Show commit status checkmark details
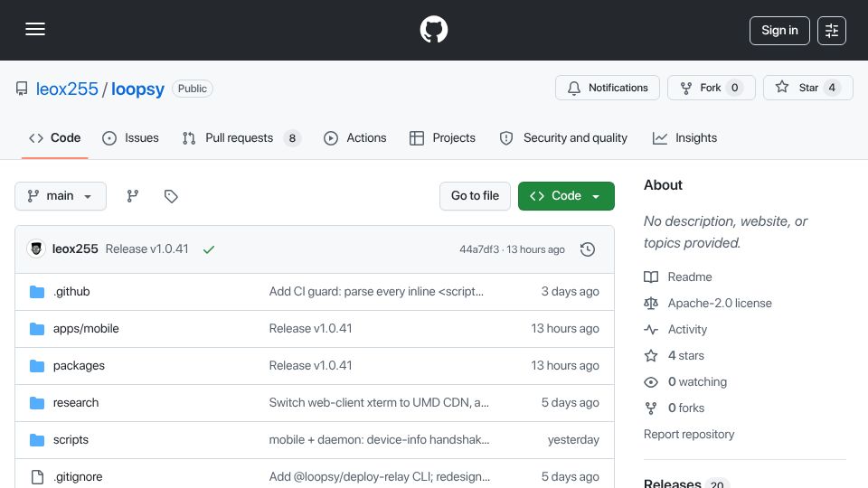 point(209,249)
